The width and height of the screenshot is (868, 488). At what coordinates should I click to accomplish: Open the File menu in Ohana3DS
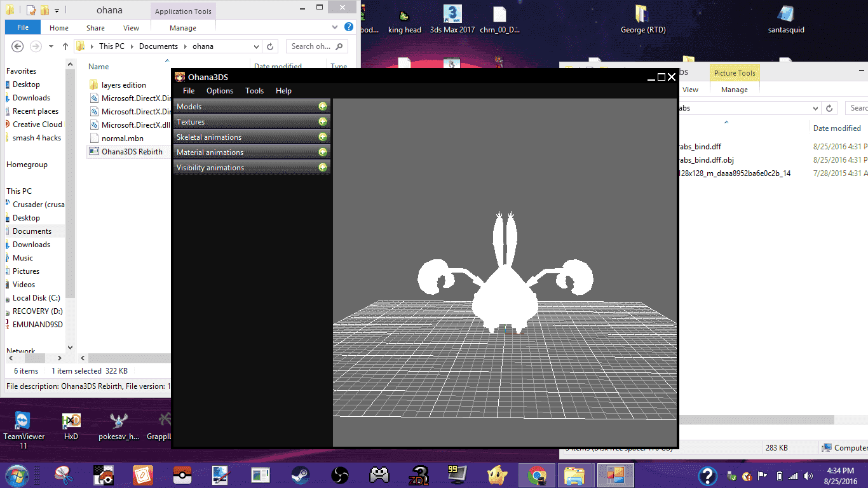[x=189, y=91]
